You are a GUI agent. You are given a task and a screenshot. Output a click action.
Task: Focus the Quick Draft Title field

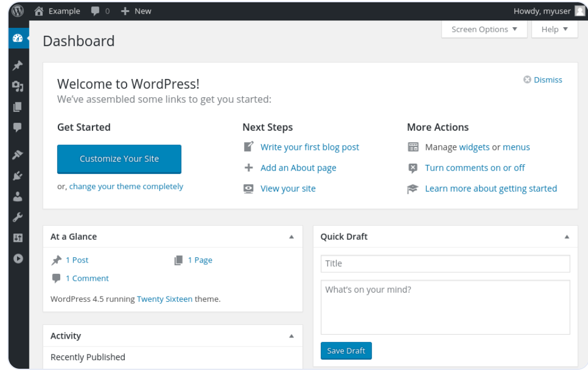445,264
